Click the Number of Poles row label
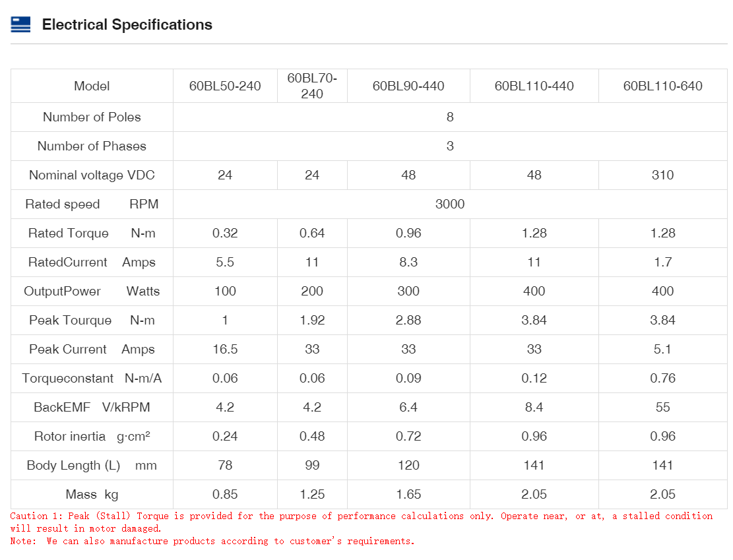 click(x=92, y=117)
